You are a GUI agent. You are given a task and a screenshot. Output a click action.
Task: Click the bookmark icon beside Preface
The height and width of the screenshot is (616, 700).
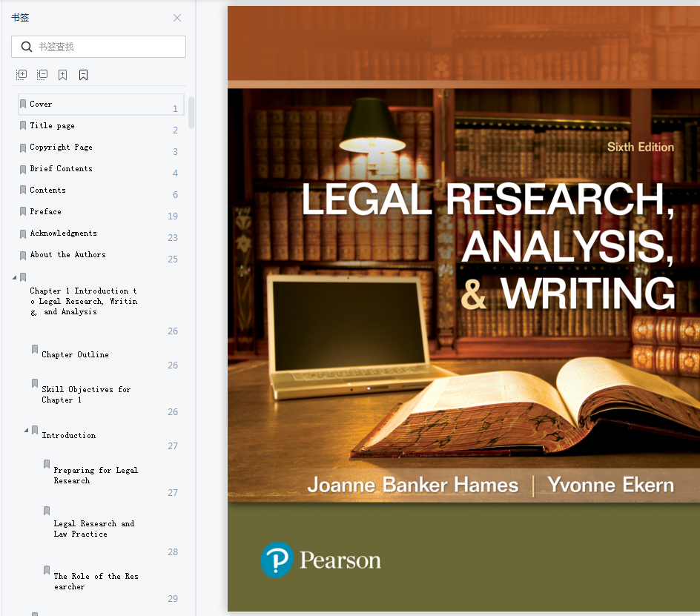23,211
